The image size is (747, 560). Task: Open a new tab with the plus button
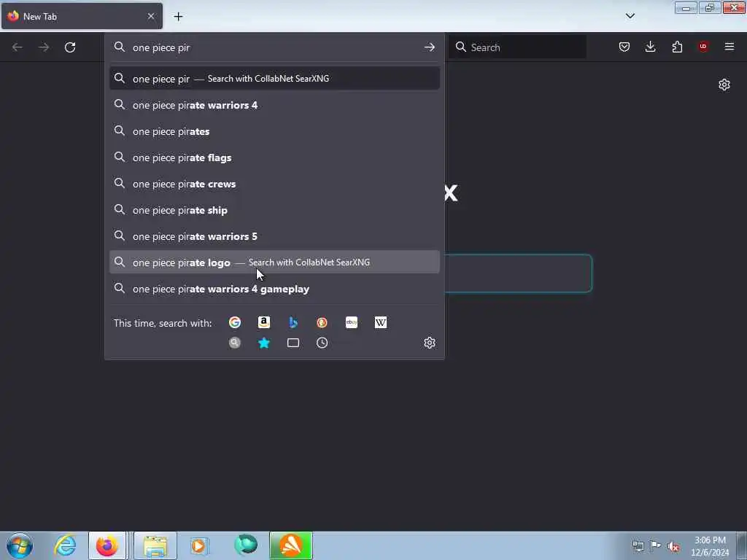[178, 17]
